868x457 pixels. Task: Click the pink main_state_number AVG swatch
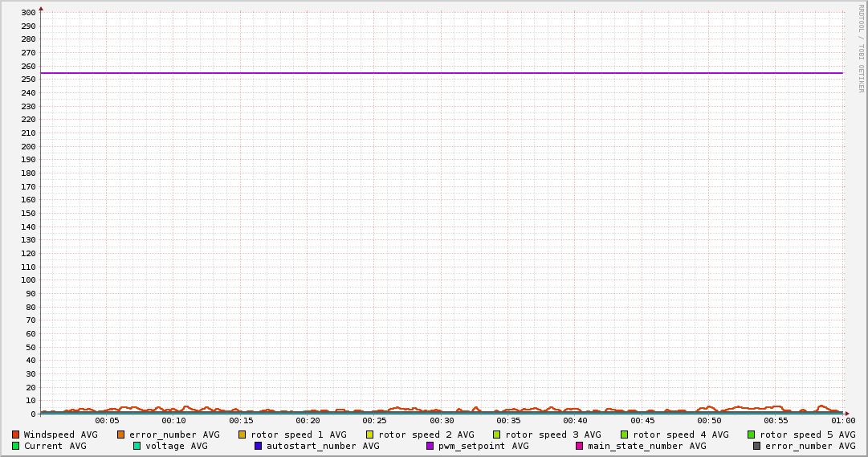click(580, 446)
